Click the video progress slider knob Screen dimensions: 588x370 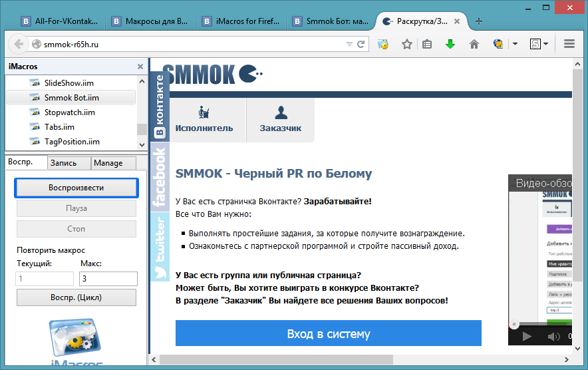(514, 324)
